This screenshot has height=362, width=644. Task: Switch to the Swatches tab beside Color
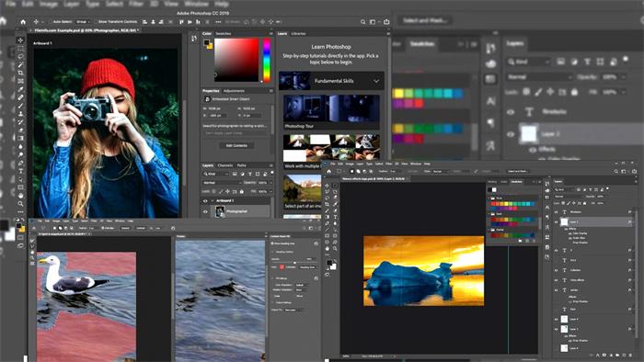pos(224,34)
